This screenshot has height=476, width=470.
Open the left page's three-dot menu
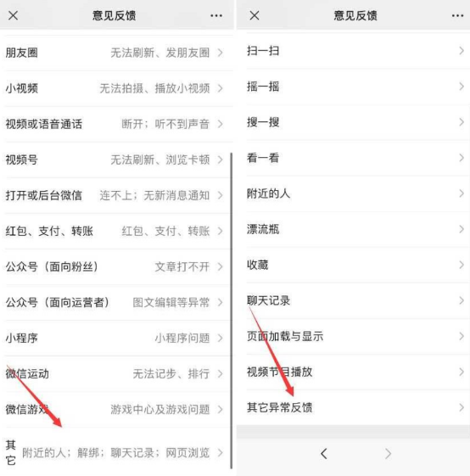(216, 15)
